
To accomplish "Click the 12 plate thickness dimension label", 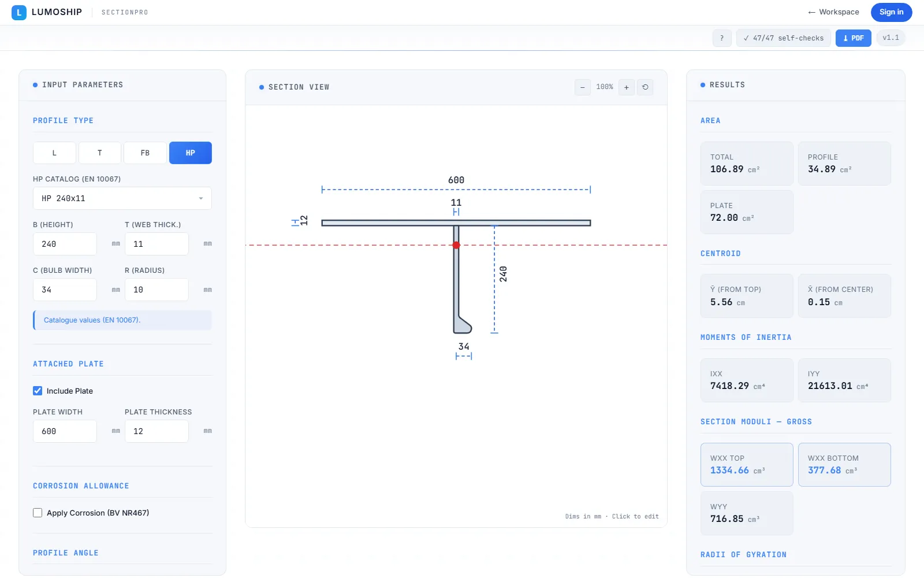I will pos(304,220).
